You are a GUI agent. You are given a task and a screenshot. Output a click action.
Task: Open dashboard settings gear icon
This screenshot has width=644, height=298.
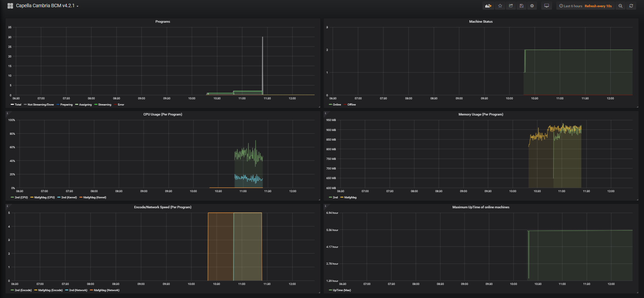click(x=532, y=6)
